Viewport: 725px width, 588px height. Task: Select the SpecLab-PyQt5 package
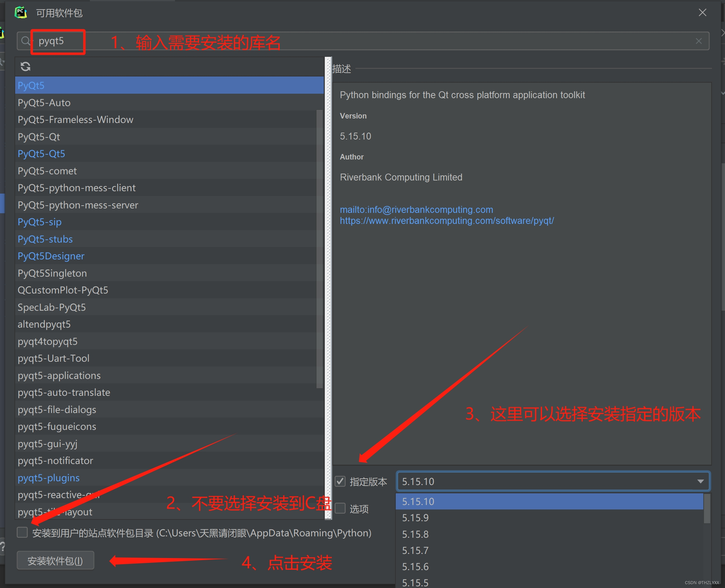166,307
